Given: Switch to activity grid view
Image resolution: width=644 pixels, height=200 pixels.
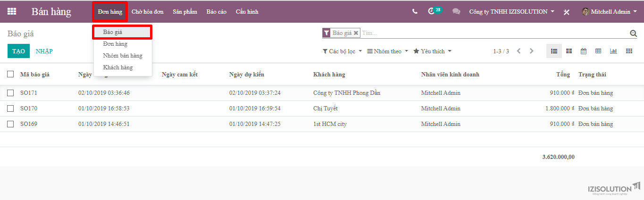Looking at the screenshot, I should click(x=629, y=51).
